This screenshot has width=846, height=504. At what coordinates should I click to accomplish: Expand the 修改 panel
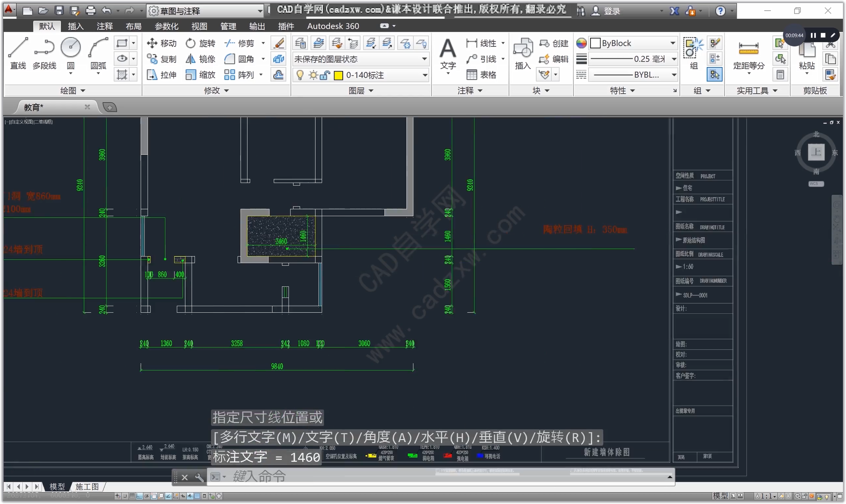[x=216, y=91]
